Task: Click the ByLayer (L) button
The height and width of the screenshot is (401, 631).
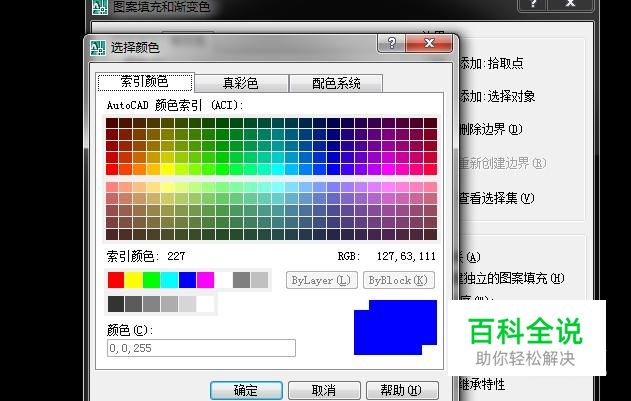Action: pyautogui.click(x=322, y=280)
